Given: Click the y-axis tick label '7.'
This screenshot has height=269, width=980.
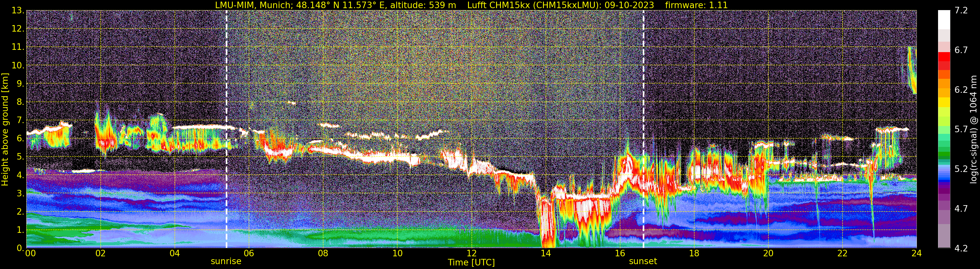Looking at the screenshot, I should tap(20, 120).
